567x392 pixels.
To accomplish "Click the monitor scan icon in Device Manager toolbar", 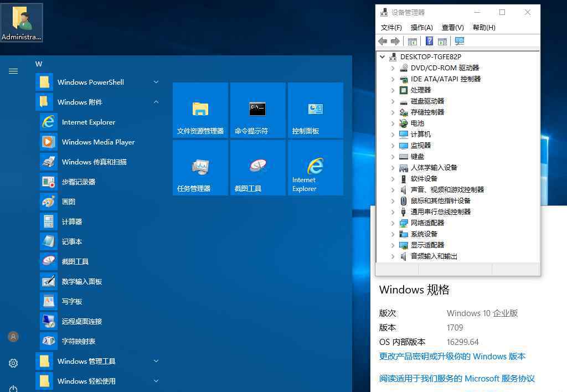I will click(x=459, y=41).
